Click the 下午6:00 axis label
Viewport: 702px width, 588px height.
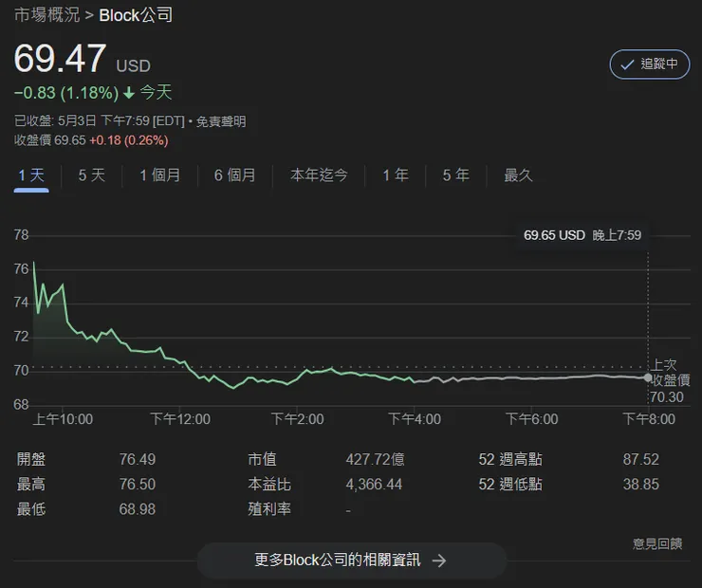(532, 419)
